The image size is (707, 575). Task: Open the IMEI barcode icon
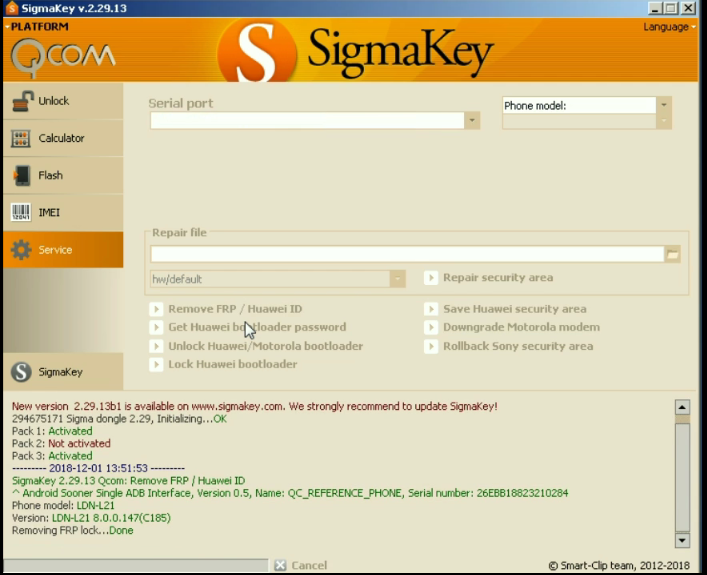click(21, 212)
